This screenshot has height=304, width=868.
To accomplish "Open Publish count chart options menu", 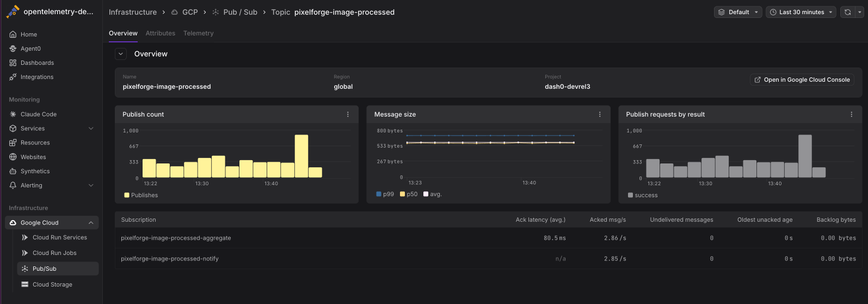I will (348, 114).
